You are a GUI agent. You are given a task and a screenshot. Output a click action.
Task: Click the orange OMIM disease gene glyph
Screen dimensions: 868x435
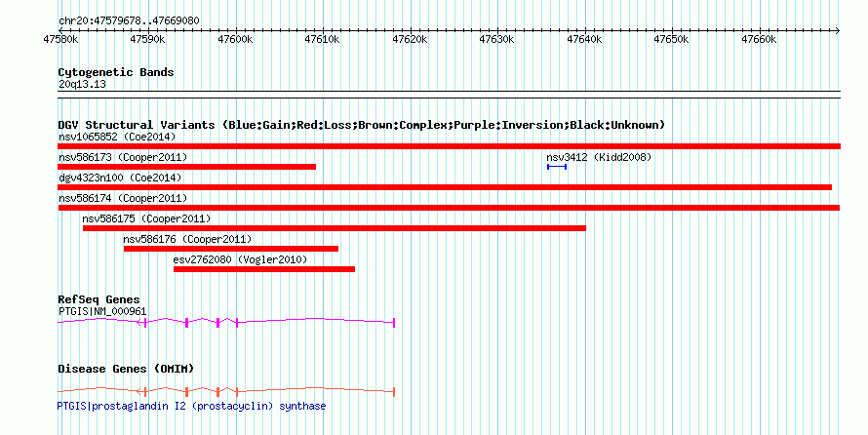(x=226, y=391)
